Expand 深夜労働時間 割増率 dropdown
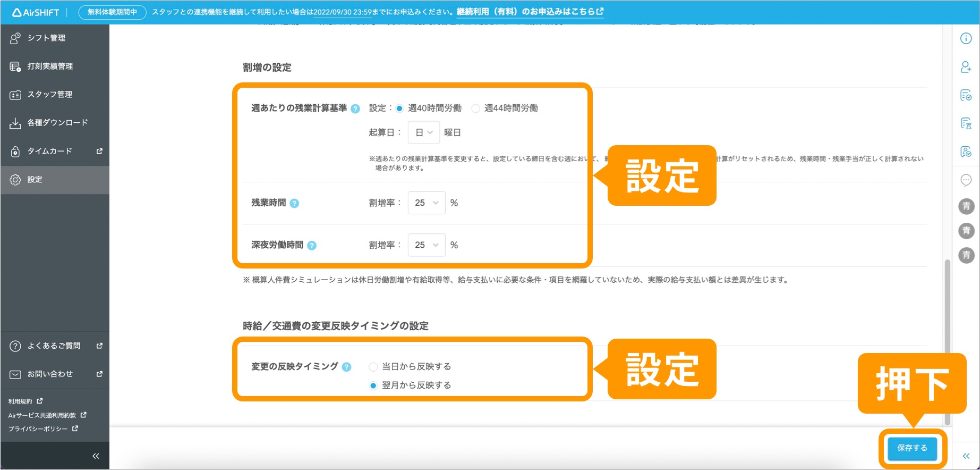This screenshot has height=470, width=980. [x=426, y=245]
